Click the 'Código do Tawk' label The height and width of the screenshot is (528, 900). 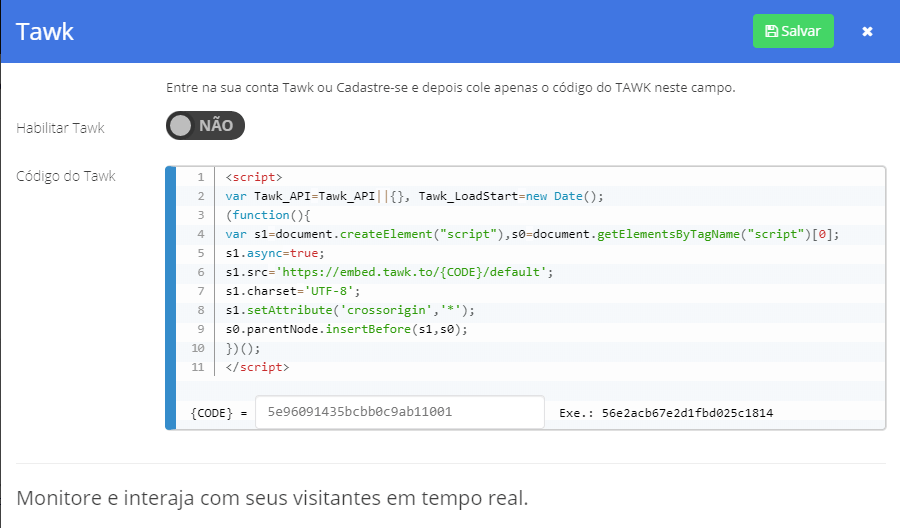pos(66,176)
